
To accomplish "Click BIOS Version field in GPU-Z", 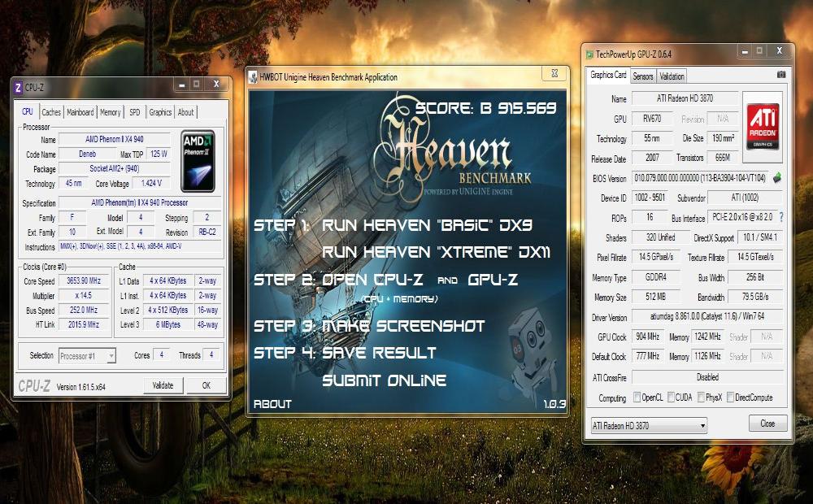I will [x=700, y=178].
